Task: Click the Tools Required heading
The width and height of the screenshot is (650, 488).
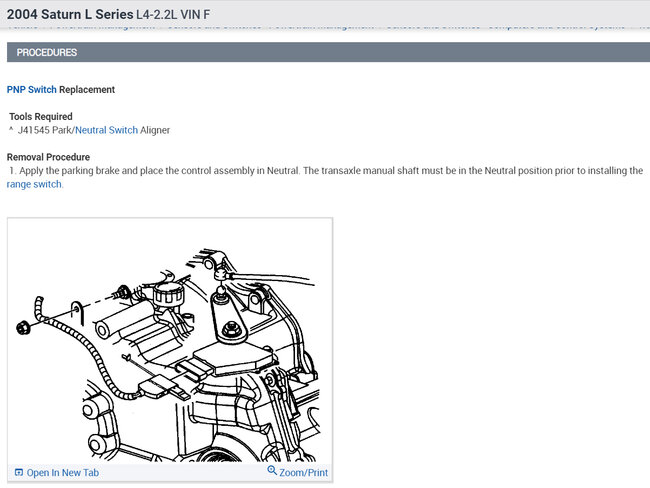Action: pos(41,117)
